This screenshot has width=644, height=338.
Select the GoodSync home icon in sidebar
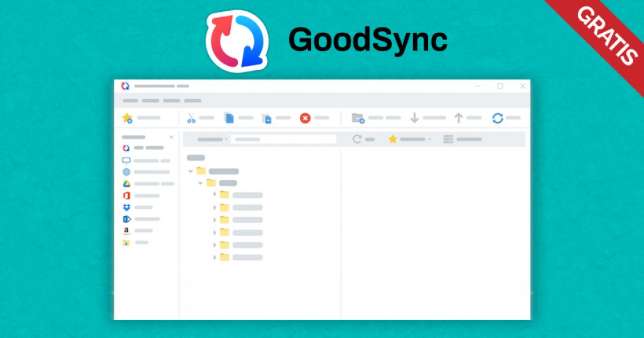coord(126,149)
